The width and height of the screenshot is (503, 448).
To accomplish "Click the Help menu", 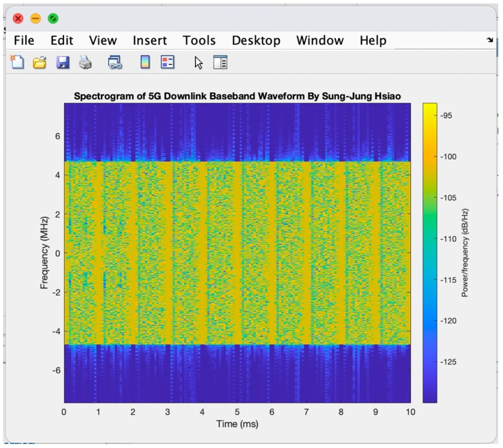I will pos(373,40).
